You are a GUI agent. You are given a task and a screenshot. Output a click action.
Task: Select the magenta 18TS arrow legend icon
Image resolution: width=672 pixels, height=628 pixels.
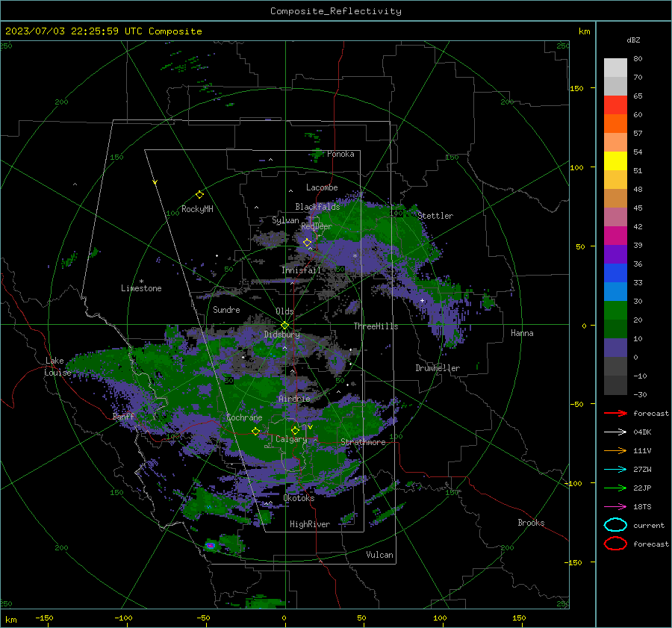pos(615,507)
